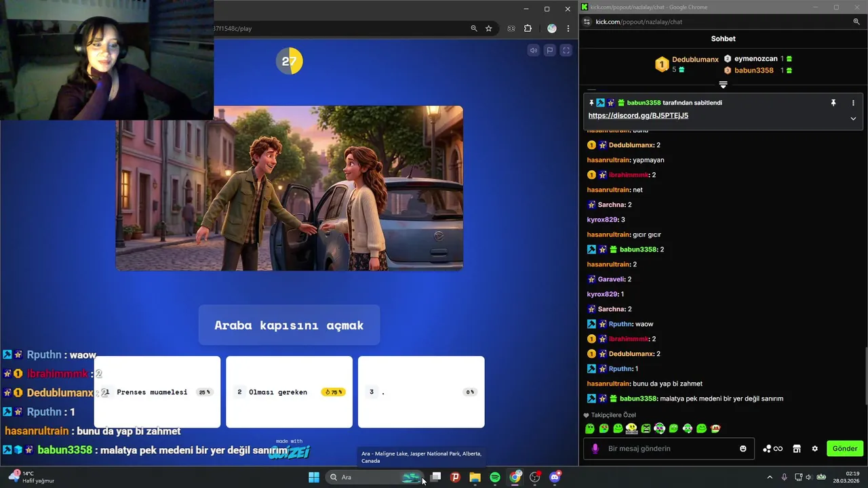This screenshot has height=488, width=868.
Task: Open the chat shop storefront icon
Action: pos(797,449)
